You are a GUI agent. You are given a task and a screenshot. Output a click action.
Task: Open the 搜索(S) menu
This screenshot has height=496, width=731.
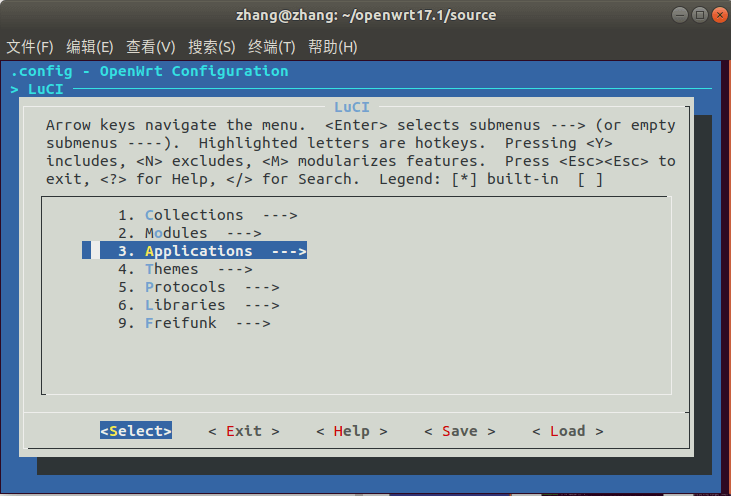click(x=212, y=47)
